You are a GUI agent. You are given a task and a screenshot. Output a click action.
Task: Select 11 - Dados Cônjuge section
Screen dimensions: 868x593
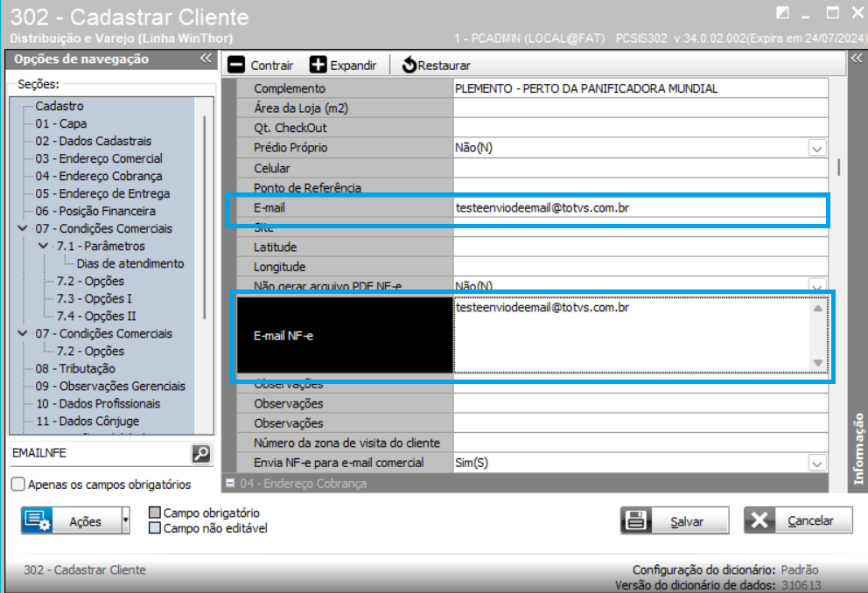coord(87,421)
